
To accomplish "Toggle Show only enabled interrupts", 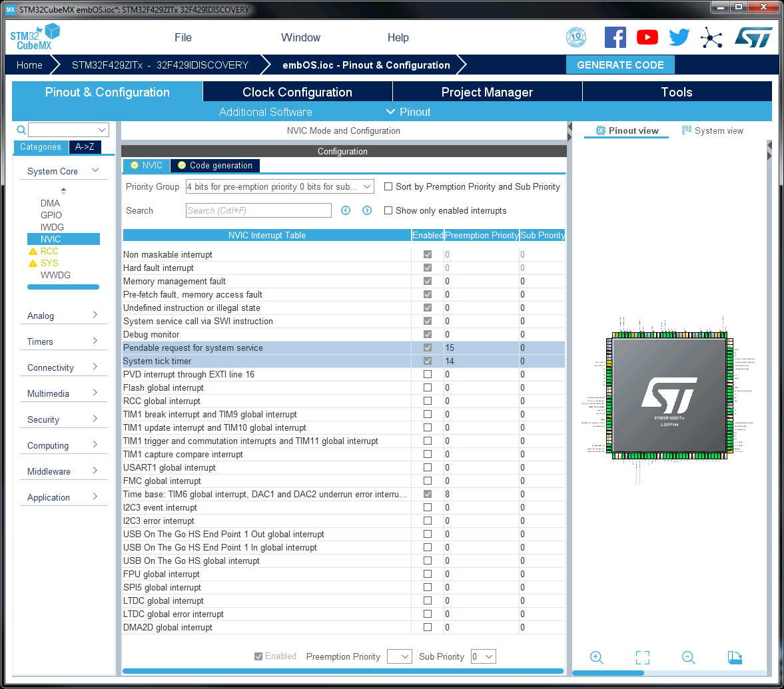I will tap(388, 211).
